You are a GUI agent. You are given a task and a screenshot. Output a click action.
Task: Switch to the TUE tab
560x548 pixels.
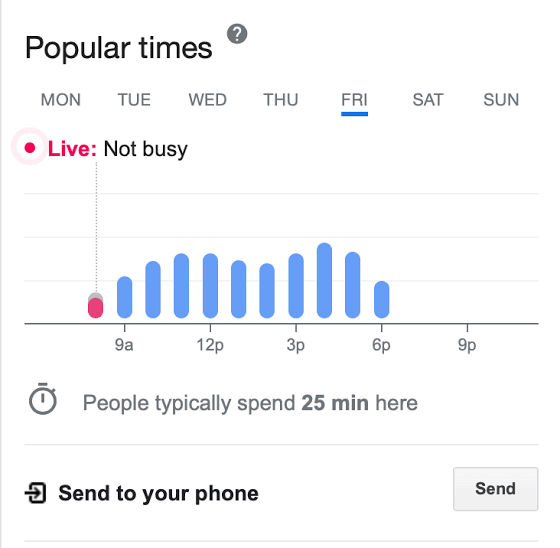tap(134, 100)
